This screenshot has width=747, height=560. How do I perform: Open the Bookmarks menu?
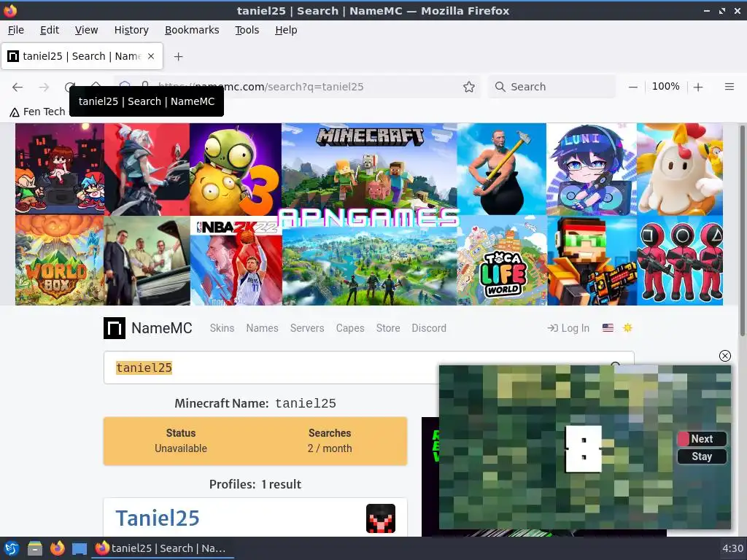point(192,30)
